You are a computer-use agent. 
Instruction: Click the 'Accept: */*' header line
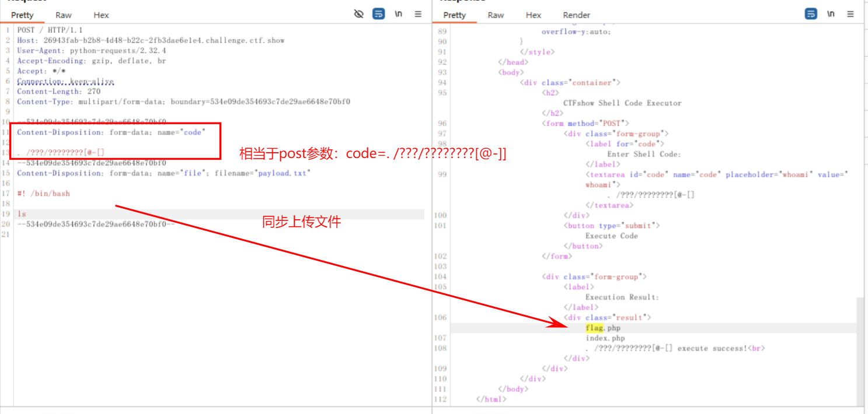41,71
